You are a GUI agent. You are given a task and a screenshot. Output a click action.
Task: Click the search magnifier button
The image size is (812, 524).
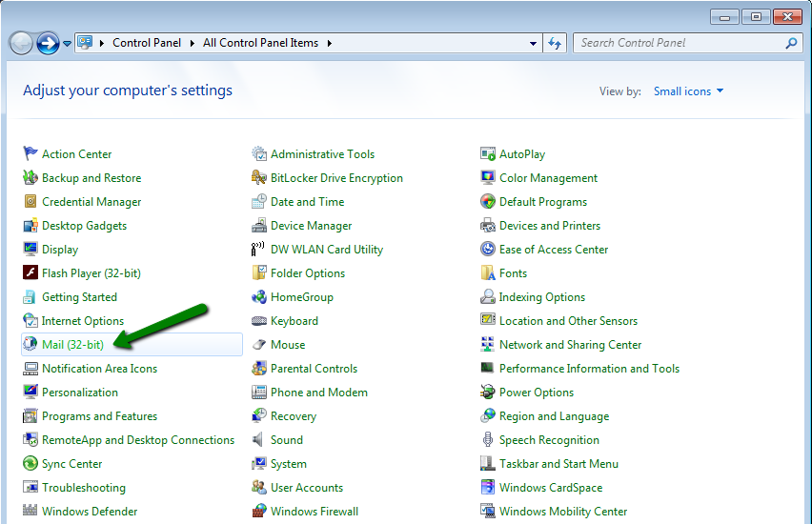click(x=791, y=44)
